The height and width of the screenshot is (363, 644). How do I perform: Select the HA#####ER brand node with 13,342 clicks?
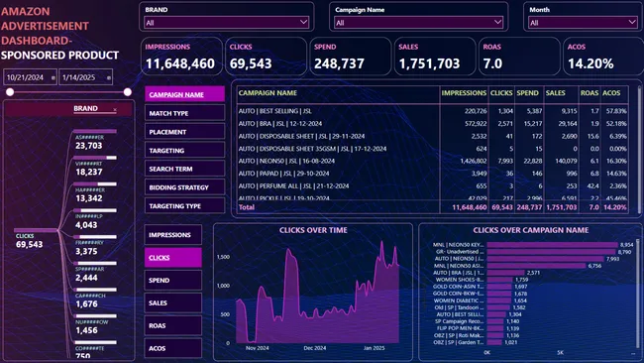coord(95,192)
